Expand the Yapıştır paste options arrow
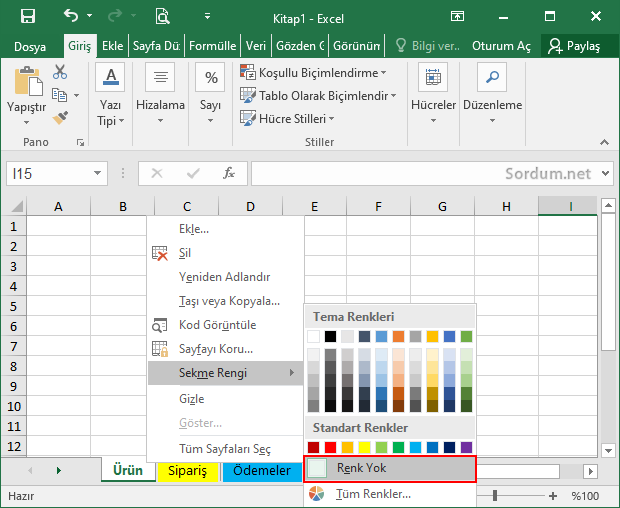Viewport: 620px width, 508px height. tap(26, 123)
